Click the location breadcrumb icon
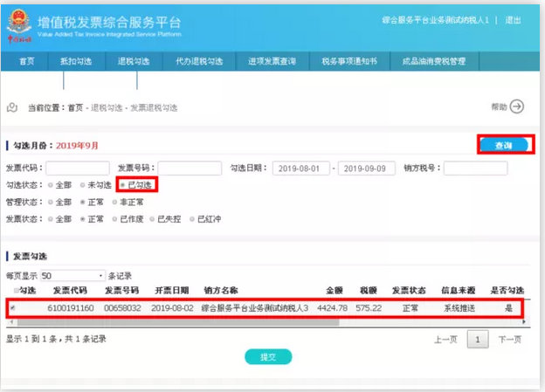The image size is (545, 392). pyautogui.click(x=12, y=108)
